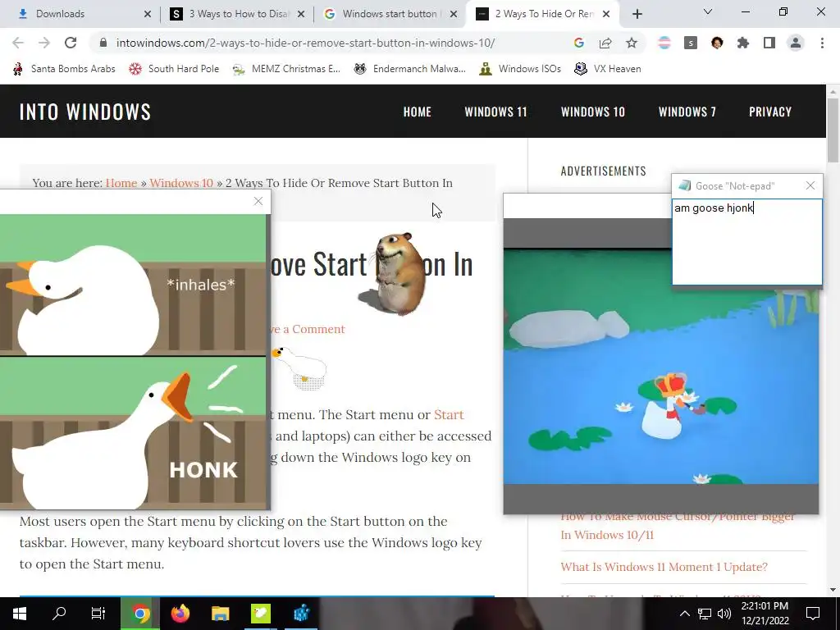This screenshot has width=840, height=630.
Task: Open WINDOWS 7 navigation item
Action: coord(687,112)
